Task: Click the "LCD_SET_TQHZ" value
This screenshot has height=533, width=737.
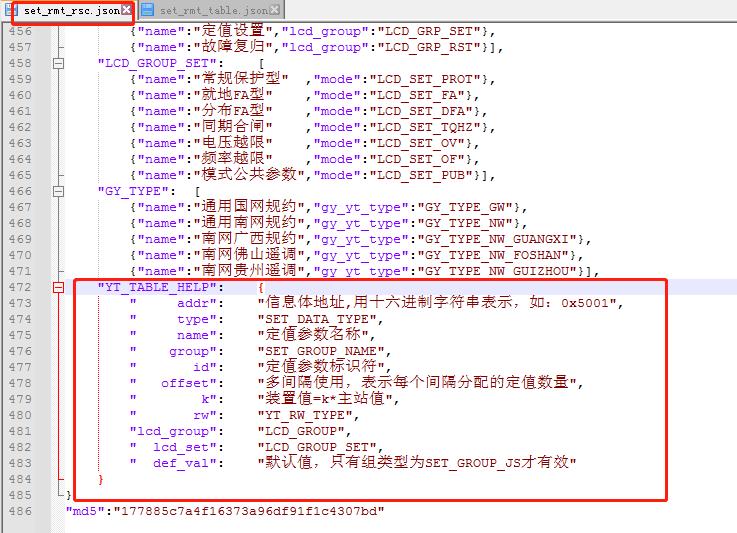Action: (425, 127)
